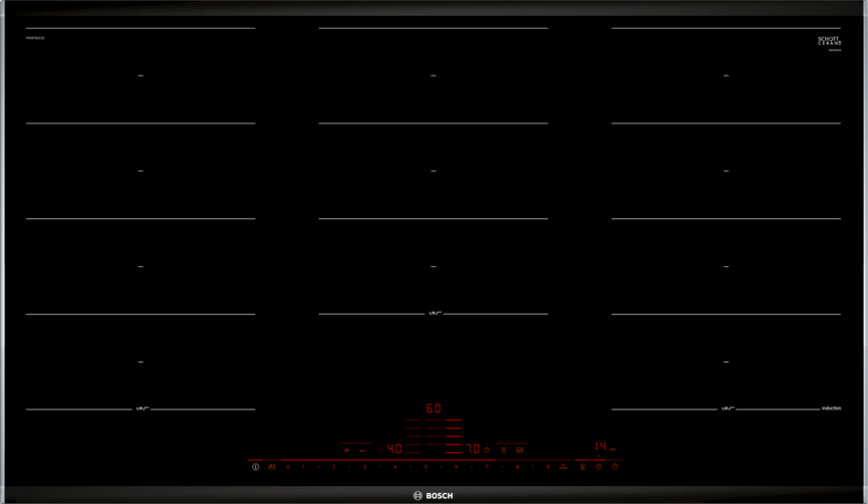868x504 pixels.
Task: Tap the timer icon left of 4.0
Action: tap(381, 450)
